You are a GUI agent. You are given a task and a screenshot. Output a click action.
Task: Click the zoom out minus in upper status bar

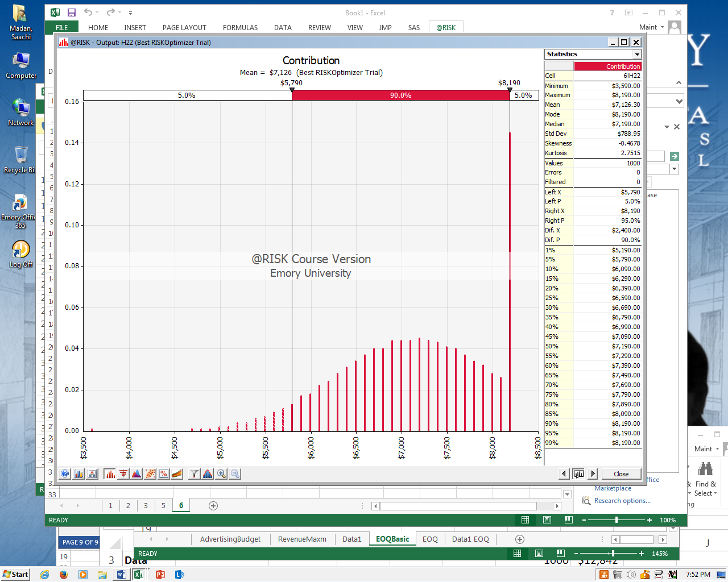584,520
